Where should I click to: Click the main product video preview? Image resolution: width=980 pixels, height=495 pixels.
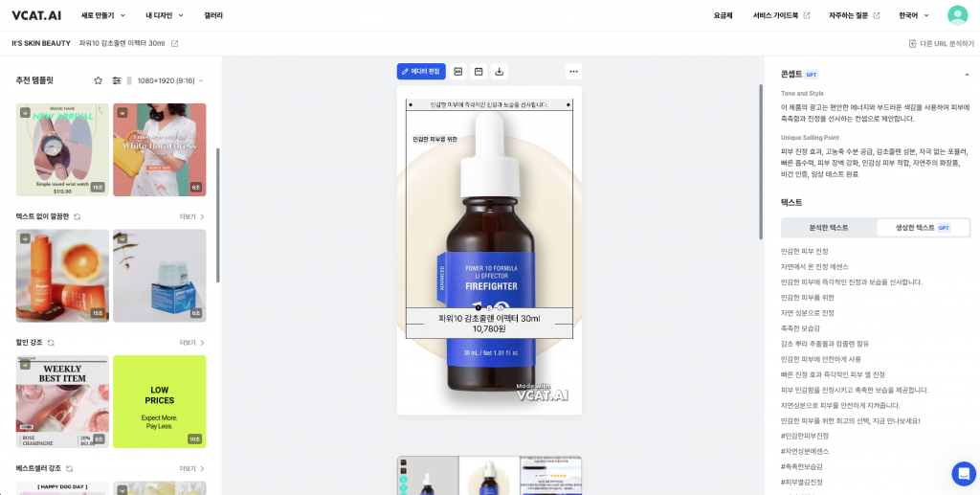coord(489,250)
